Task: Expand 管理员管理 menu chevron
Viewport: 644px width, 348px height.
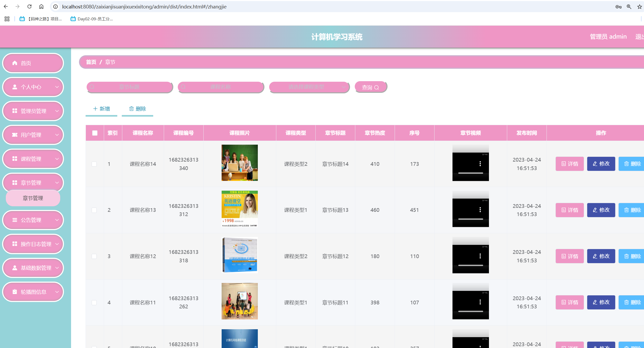Action: pyautogui.click(x=57, y=111)
